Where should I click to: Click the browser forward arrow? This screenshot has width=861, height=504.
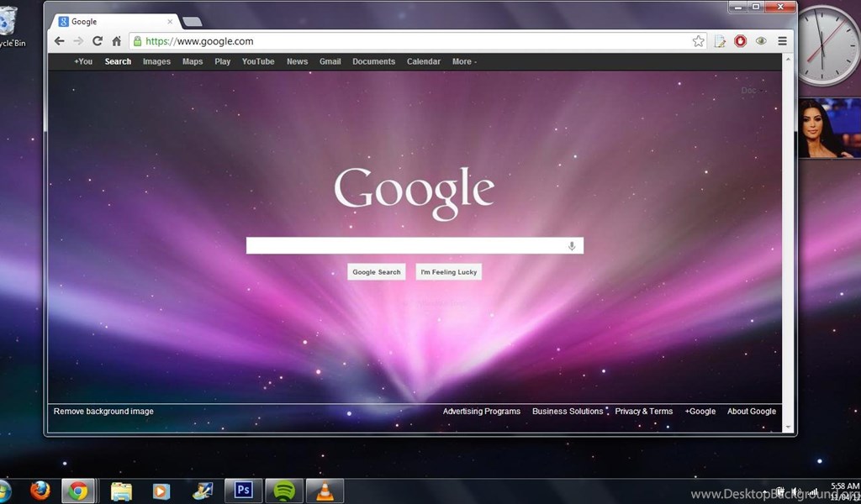(x=78, y=41)
